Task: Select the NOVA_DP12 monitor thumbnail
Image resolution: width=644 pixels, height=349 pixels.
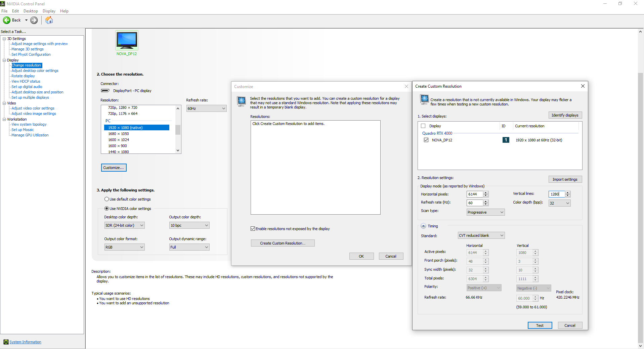Action: tap(127, 40)
